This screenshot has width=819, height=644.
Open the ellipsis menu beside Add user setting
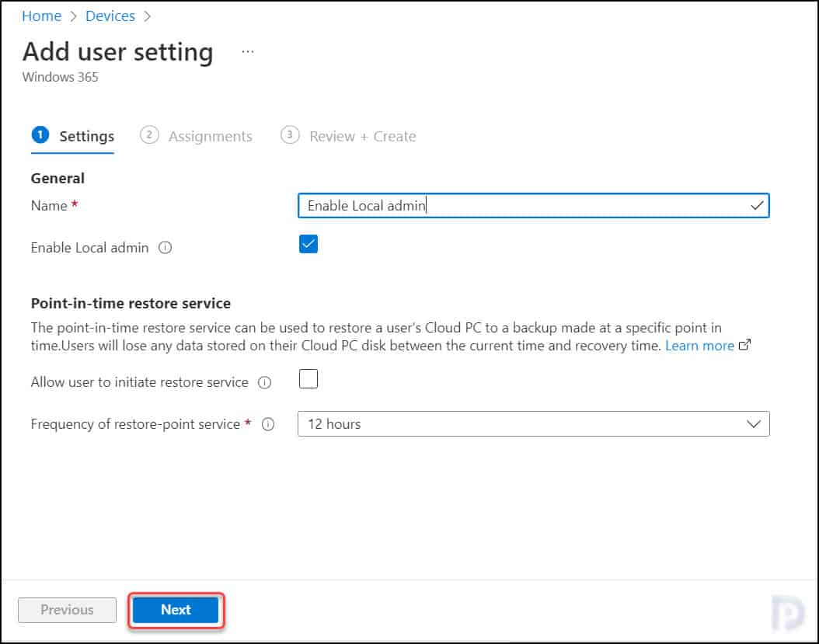point(248,52)
